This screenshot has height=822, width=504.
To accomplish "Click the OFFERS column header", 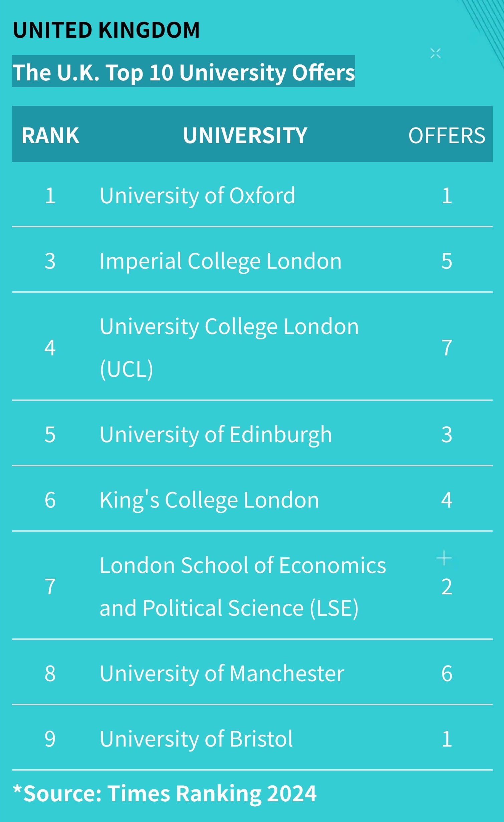I will click(x=447, y=135).
